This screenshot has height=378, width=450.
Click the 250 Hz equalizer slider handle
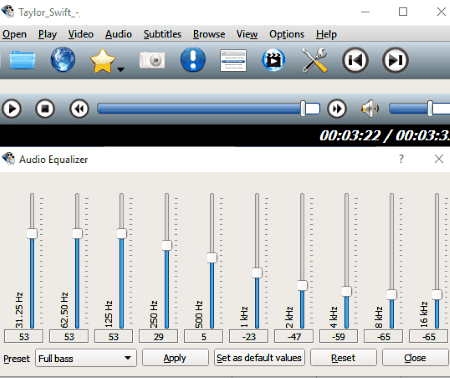167,246
